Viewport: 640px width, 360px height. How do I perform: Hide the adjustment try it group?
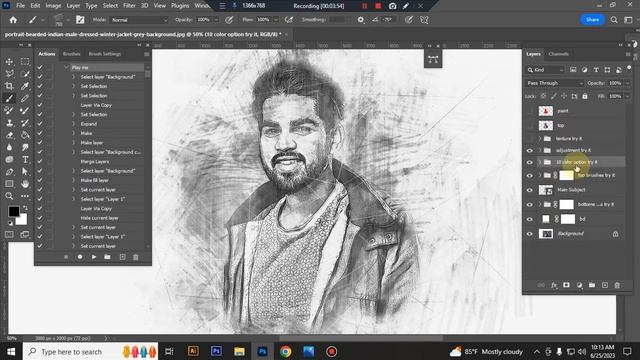tap(530, 151)
